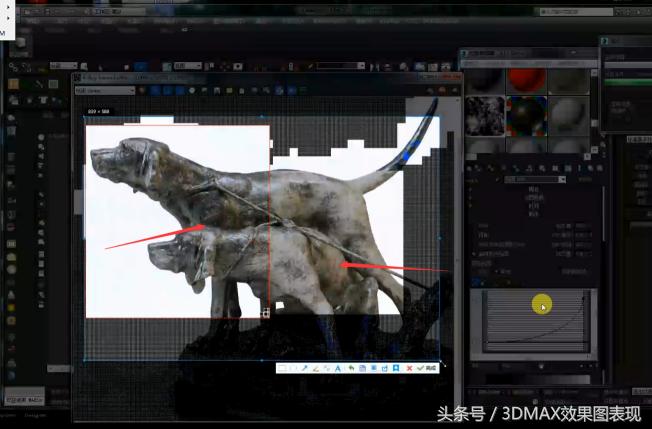
Task: Click the green render progress bar
Action: [628, 82]
